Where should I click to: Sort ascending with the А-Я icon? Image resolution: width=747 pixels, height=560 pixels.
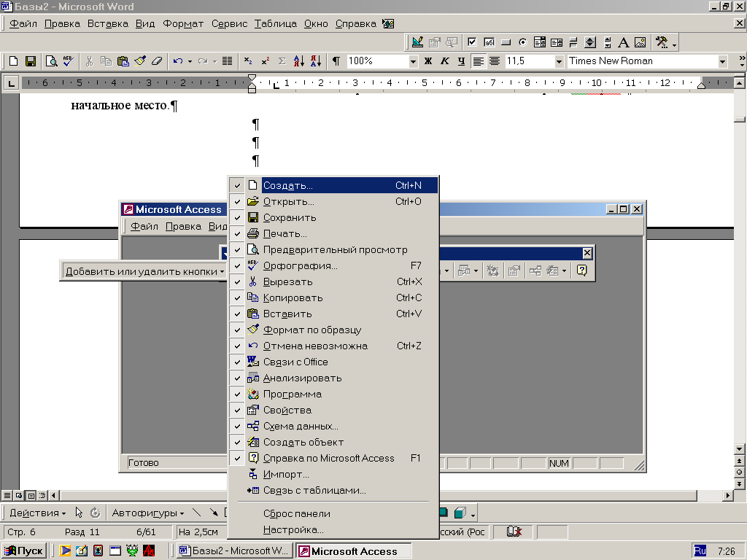click(298, 61)
